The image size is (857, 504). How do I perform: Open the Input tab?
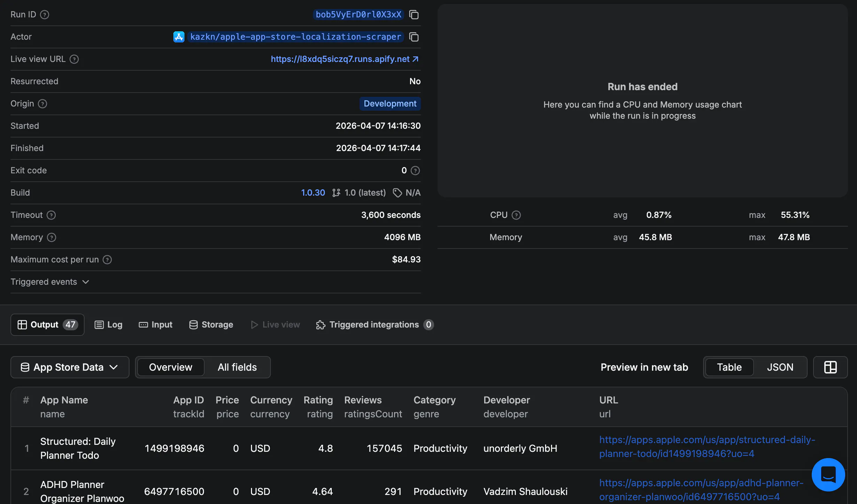156,325
